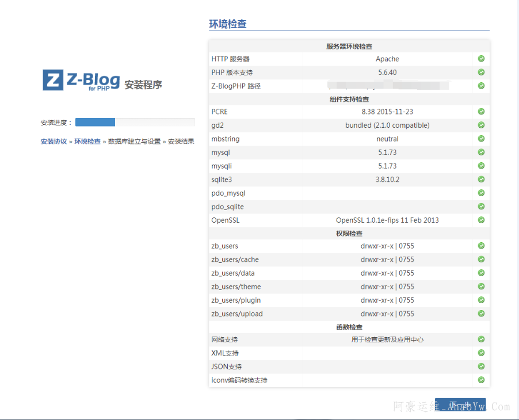
Task: Click the green check for mbstring
Action: tap(481, 139)
